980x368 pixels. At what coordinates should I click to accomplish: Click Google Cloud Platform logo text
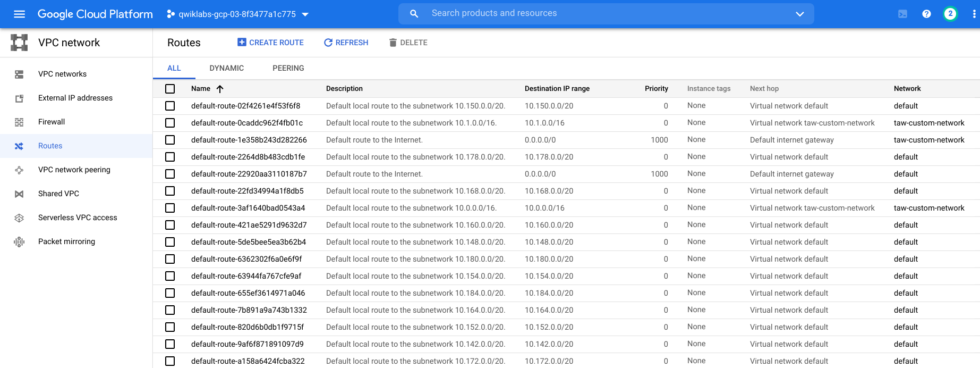click(x=95, y=14)
